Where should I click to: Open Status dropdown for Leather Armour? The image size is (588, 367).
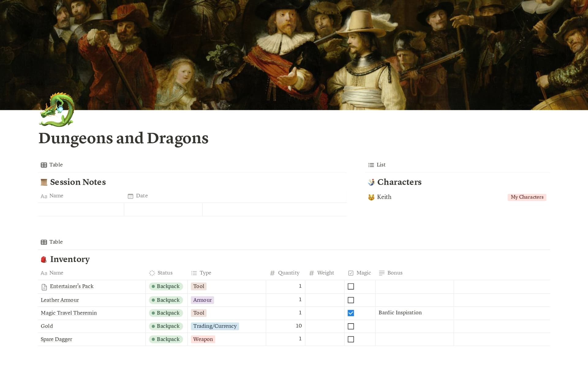point(166,300)
